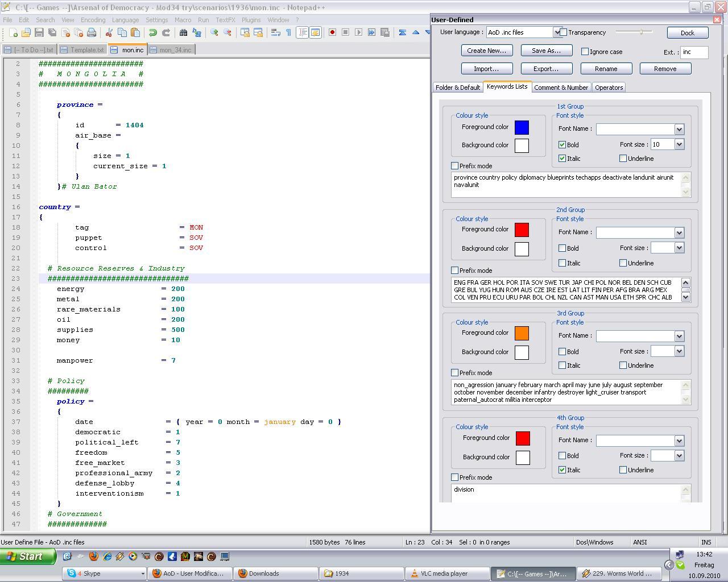
Task: Enable Prefix mode for 1st Group
Action: tap(454, 166)
